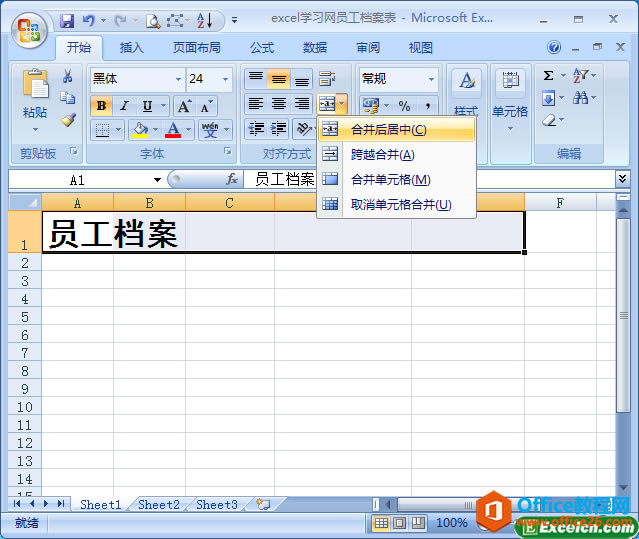The height and width of the screenshot is (539, 639).
Task: Click the Format Painter brush icon
Action: coord(68,120)
